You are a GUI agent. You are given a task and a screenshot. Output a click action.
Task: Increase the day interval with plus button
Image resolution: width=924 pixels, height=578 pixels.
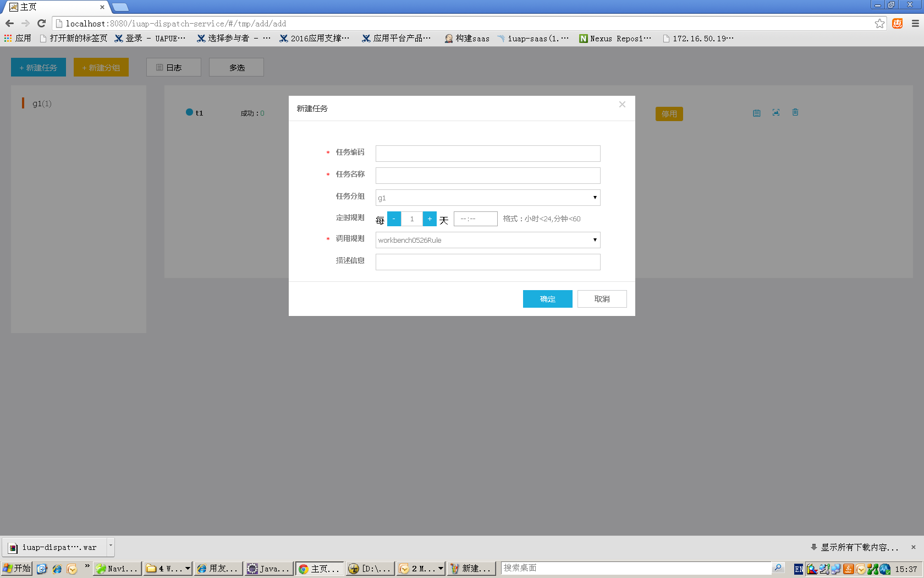430,219
